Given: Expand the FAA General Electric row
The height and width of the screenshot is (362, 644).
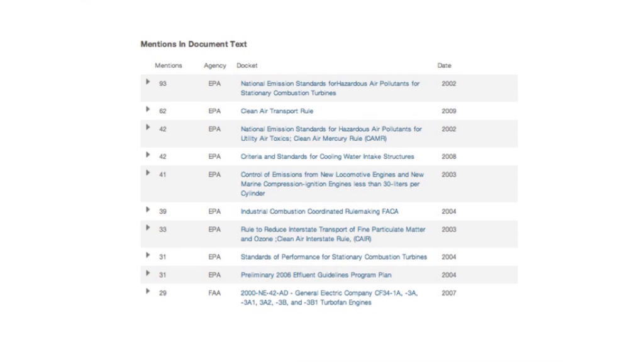Looking at the screenshot, I should (x=148, y=292).
